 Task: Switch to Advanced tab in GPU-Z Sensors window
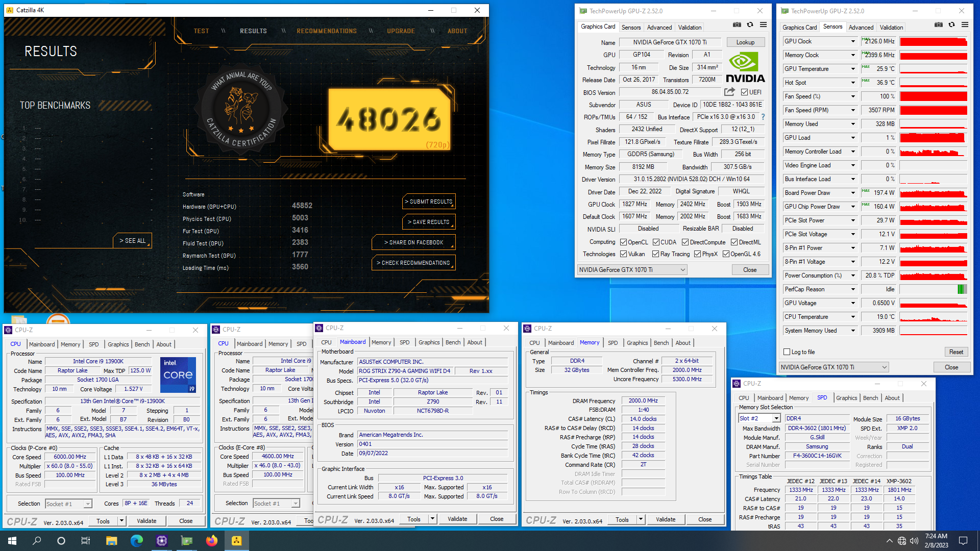coord(861,28)
